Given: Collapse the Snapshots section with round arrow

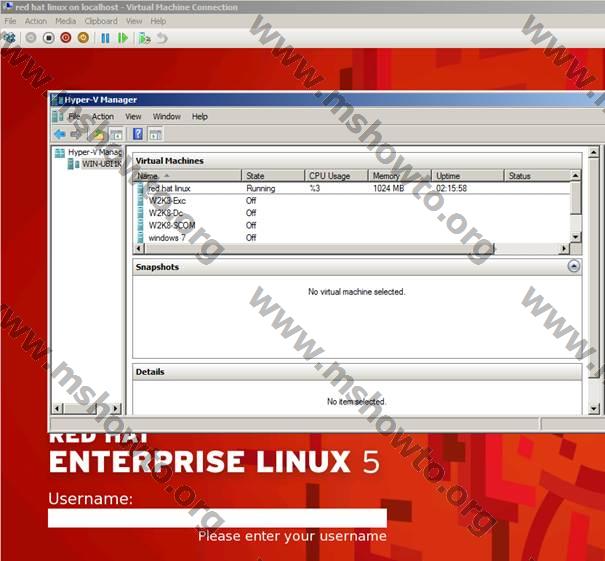Looking at the screenshot, I should [573, 266].
